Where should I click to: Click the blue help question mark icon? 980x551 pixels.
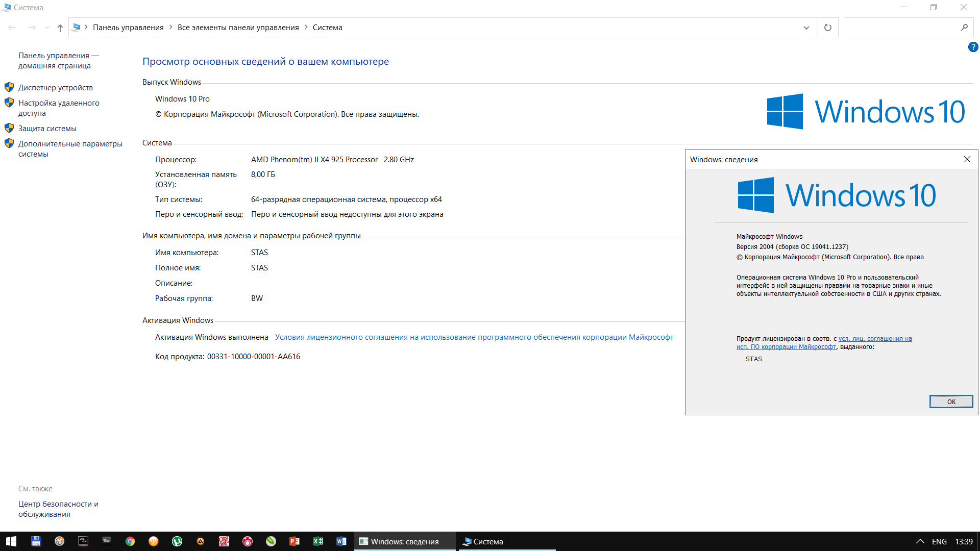973,47
